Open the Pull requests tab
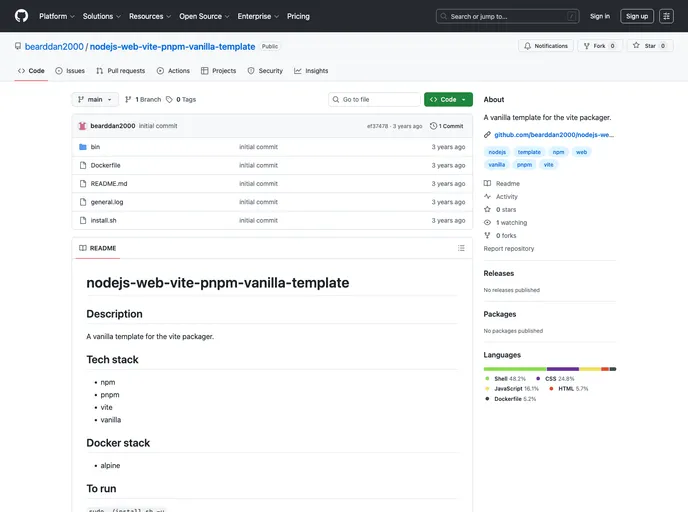 coord(120,71)
